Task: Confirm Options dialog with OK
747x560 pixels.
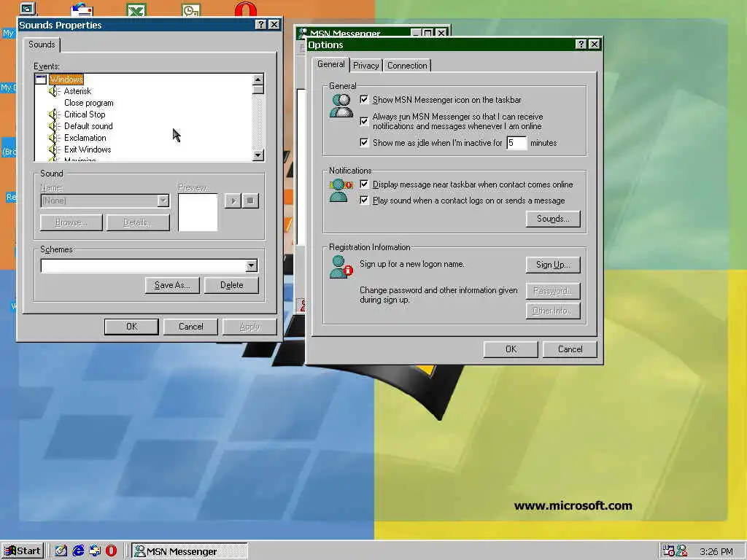Action: pos(511,349)
